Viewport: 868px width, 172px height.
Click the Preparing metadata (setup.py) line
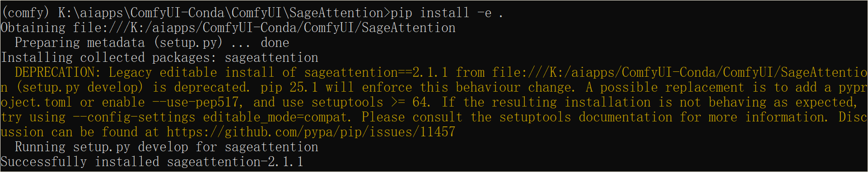pos(152,43)
